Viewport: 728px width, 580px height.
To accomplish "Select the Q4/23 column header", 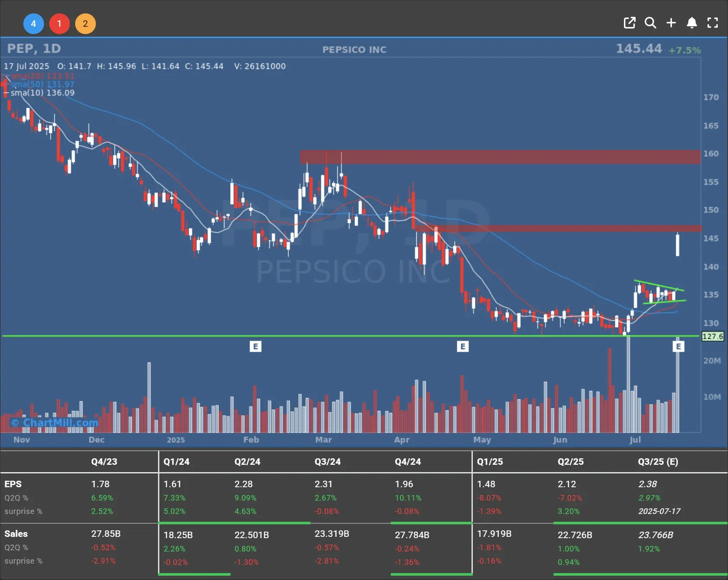I will click(x=104, y=462).
